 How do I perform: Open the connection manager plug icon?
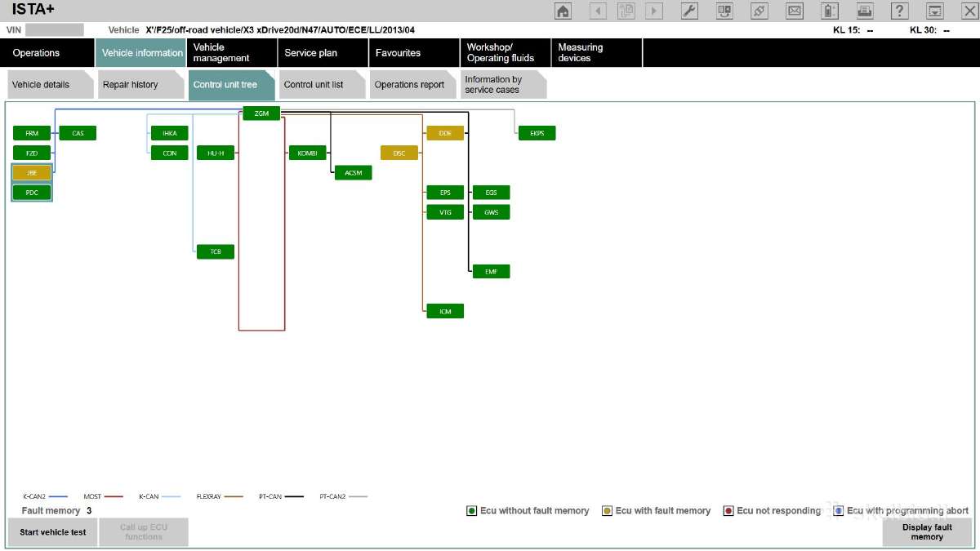point(759,11)
